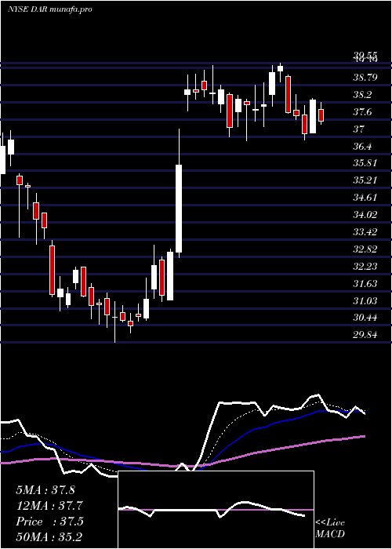The image size is (392, 549).
Task: Click the 31.63 price axis label
Action: point(365,284)
